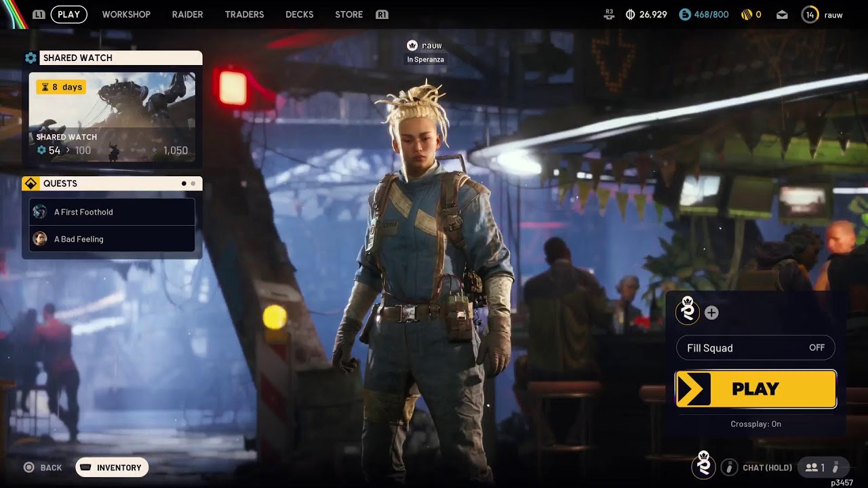This screenshot has height=488, width=868.
Task: Click the BACK button
Action: click(43, 468)
